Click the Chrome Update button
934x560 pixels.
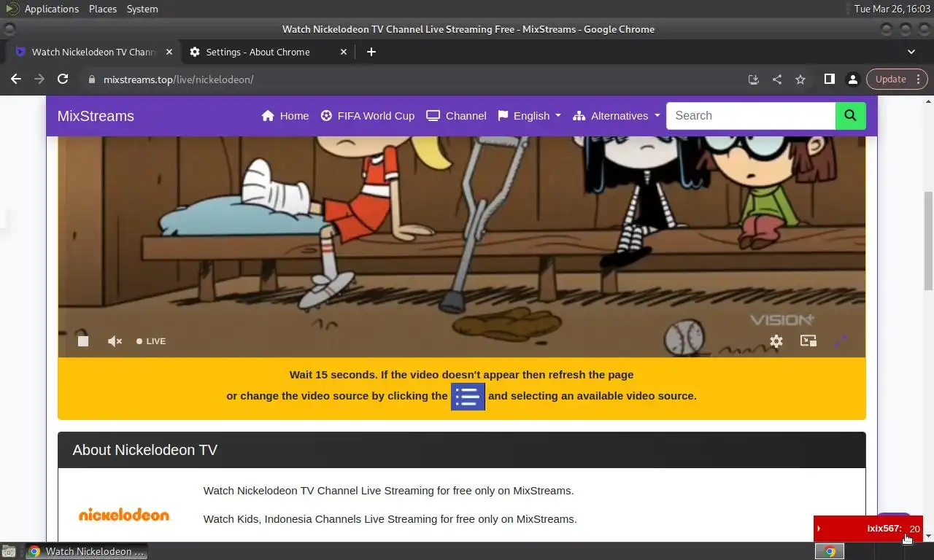891,79
